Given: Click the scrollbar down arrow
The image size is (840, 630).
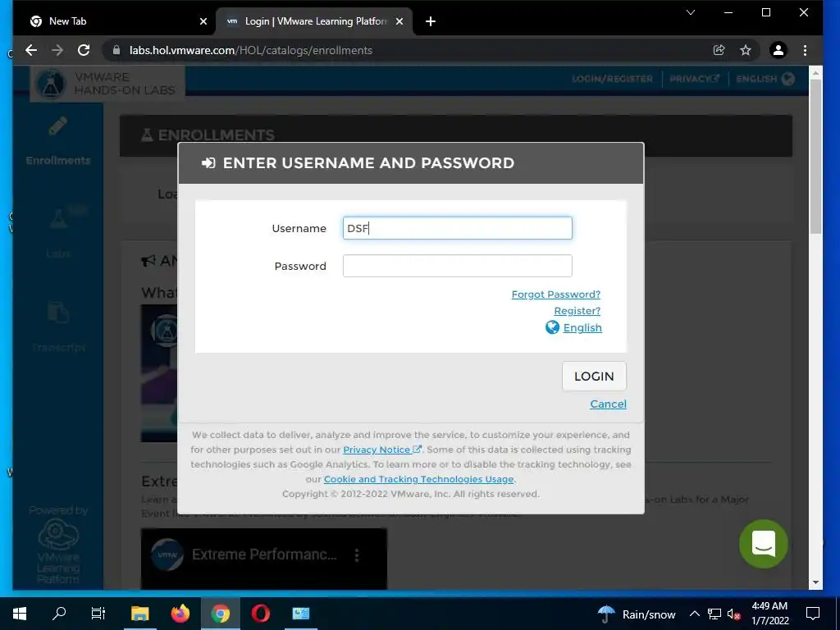Looking at the screenshot, I should pyautogui.click(x=816, y=582).
